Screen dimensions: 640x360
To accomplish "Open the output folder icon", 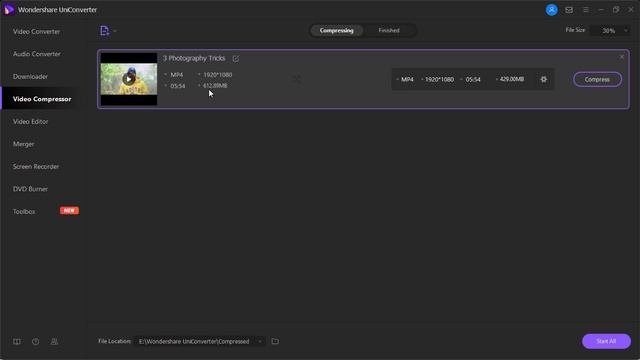I will click(x=275, y=341).
